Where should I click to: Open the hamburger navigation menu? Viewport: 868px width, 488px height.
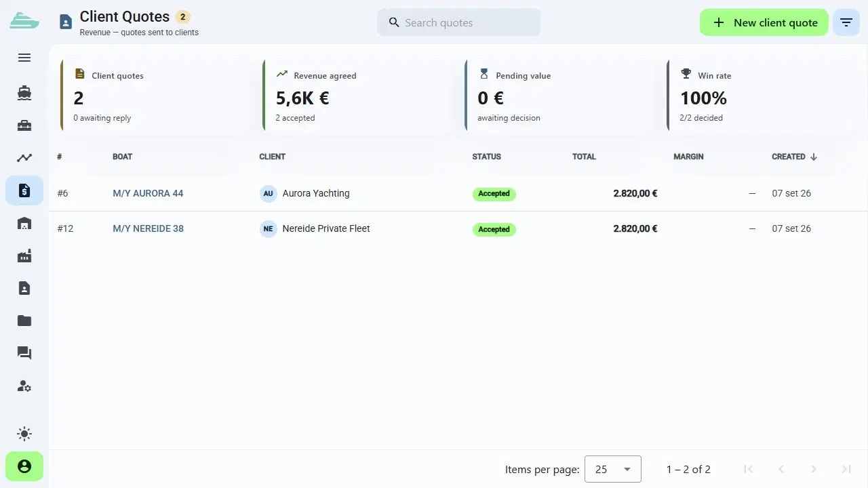(x=24, y=58)
